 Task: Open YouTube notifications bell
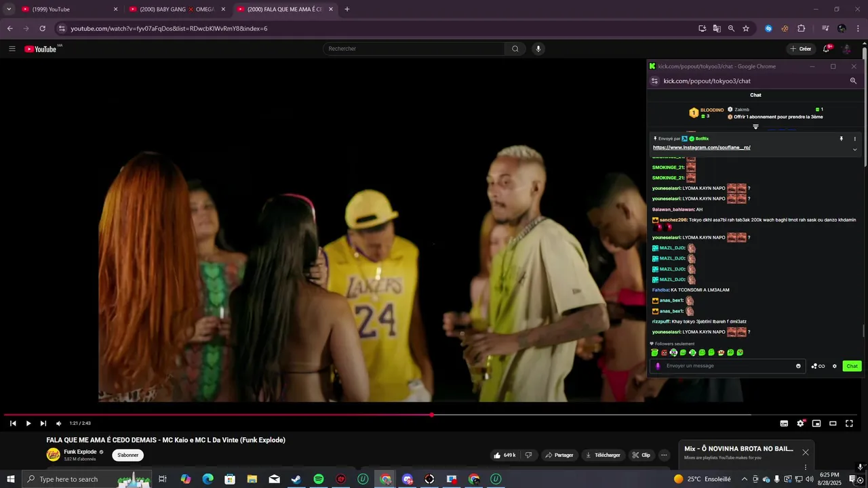(826, 49)
